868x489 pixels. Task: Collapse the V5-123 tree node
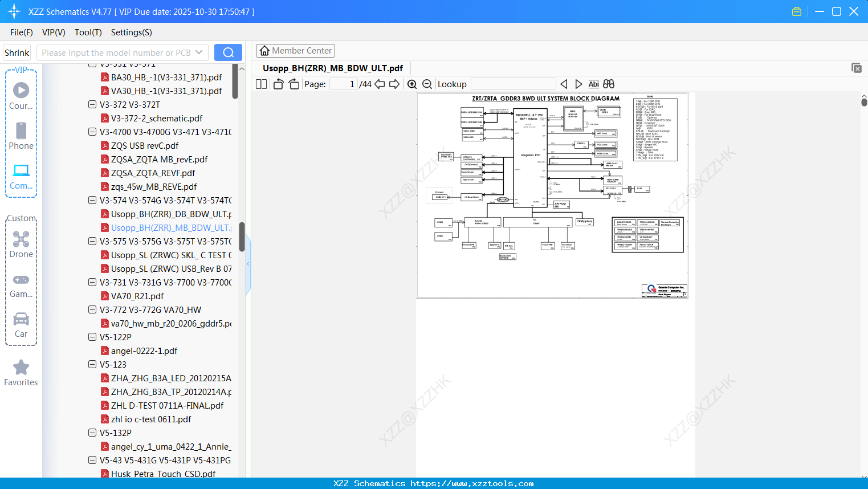92,364
